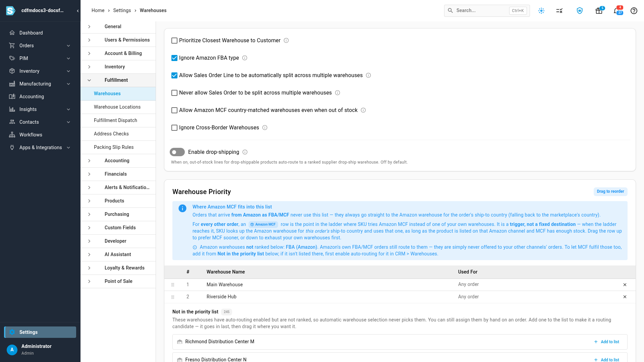Open Packing Slip Rules settings page
Image resolution: width=644 pixels, height=362 pixels.
(x=118, y=147)
